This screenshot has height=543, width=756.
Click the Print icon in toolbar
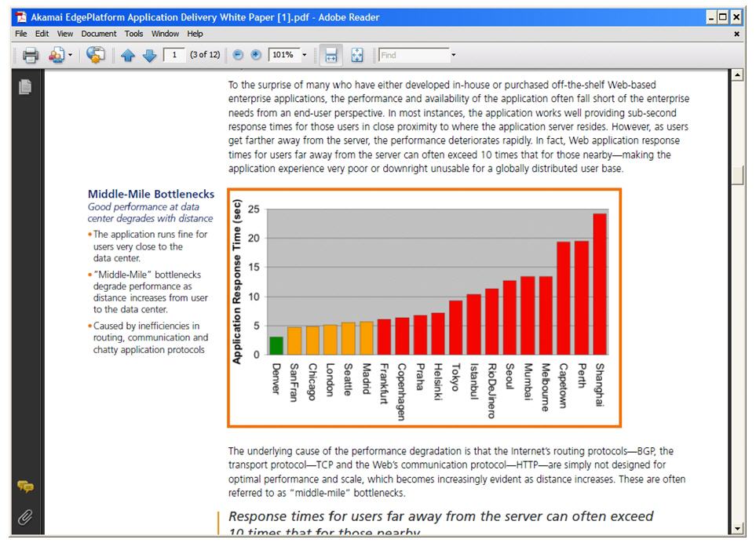pos(31,55)
